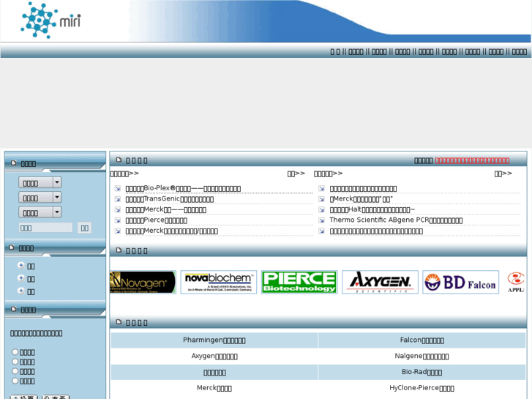Expand the middle plus item in the sidebar list
Image resolution: width=532 pixels, height=399 pixels.
(21, 278)
